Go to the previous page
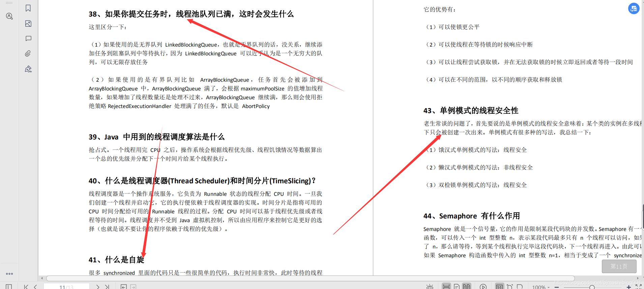The height and width of the screenshot is (289, 644). point(35,287)
